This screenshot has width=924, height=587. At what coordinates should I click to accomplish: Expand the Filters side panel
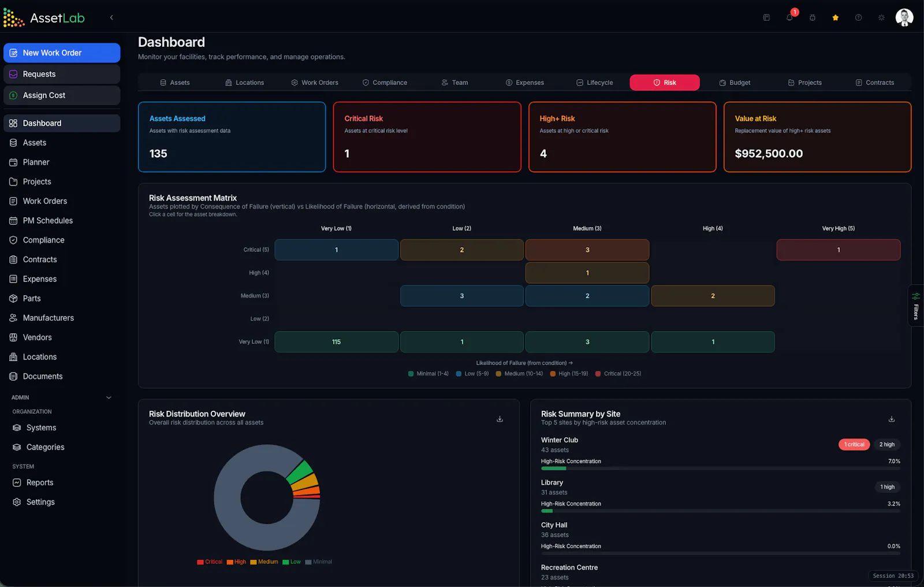click(916, 306)
